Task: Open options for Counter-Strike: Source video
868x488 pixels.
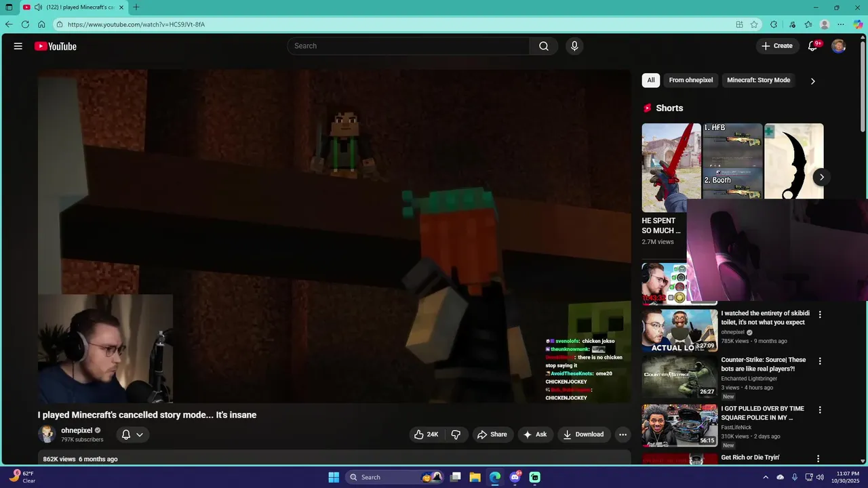Action: point(820,361)
